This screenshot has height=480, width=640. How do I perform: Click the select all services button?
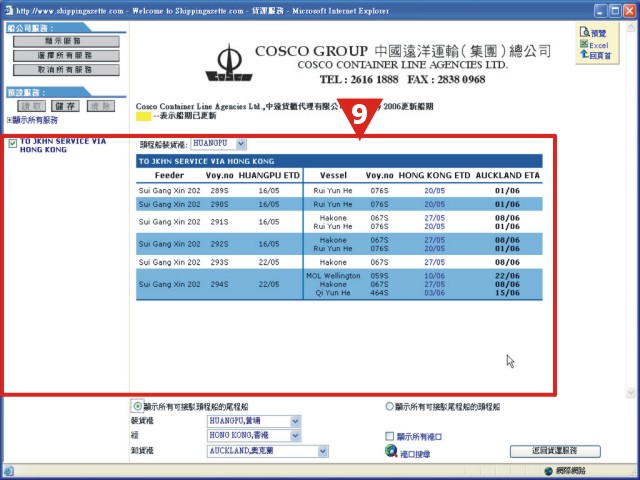click(x=66, y=56)
